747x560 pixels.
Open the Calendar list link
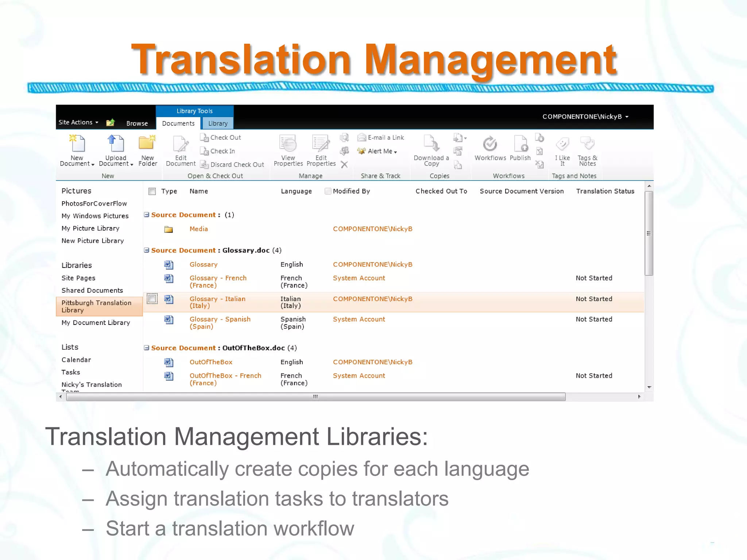(76, 360)
